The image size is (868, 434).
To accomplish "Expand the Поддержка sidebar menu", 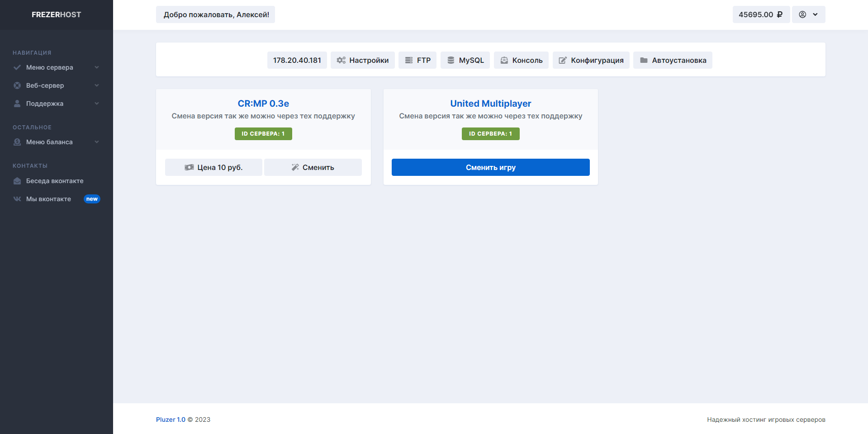I will pos(56,104).
